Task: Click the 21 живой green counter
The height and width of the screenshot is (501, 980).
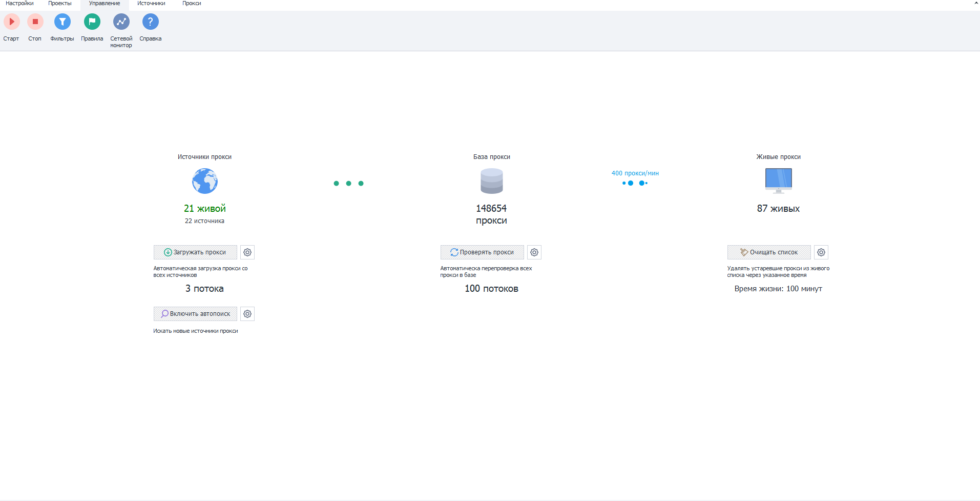Action: 205,209
